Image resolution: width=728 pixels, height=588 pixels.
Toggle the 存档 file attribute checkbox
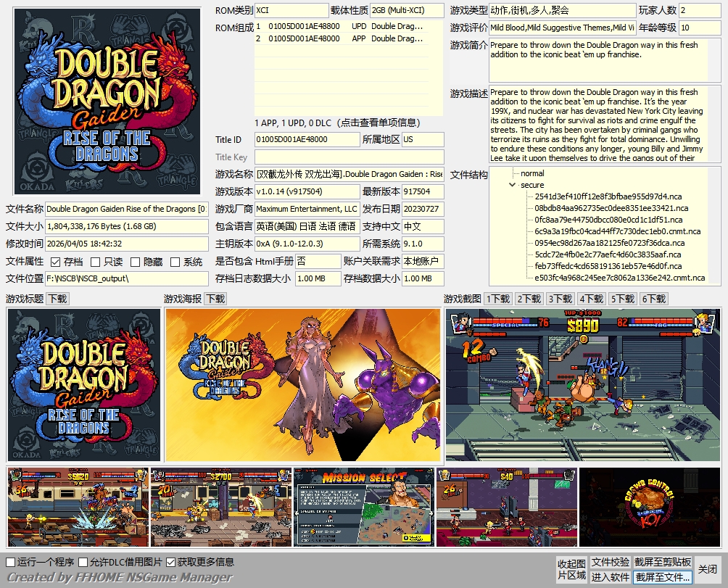coord(56,262)
